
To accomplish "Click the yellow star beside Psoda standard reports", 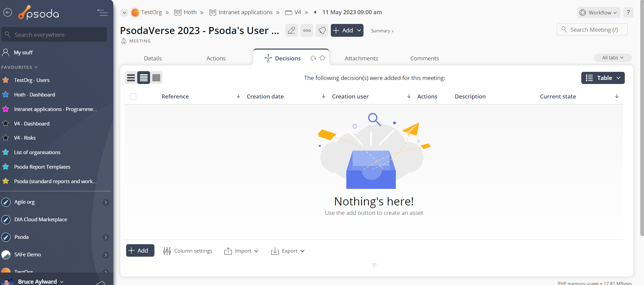I will pyautogui.click(x=6, y=181).
